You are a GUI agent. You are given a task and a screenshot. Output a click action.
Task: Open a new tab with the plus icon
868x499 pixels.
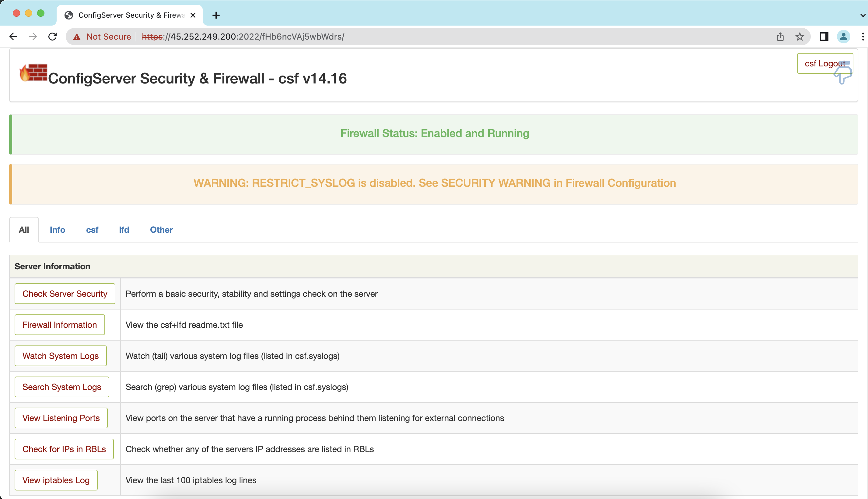tap(216, 15)
